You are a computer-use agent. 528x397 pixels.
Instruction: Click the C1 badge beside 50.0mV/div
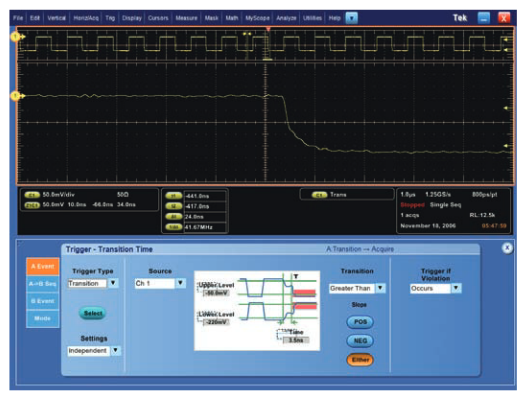coord(32,195)
